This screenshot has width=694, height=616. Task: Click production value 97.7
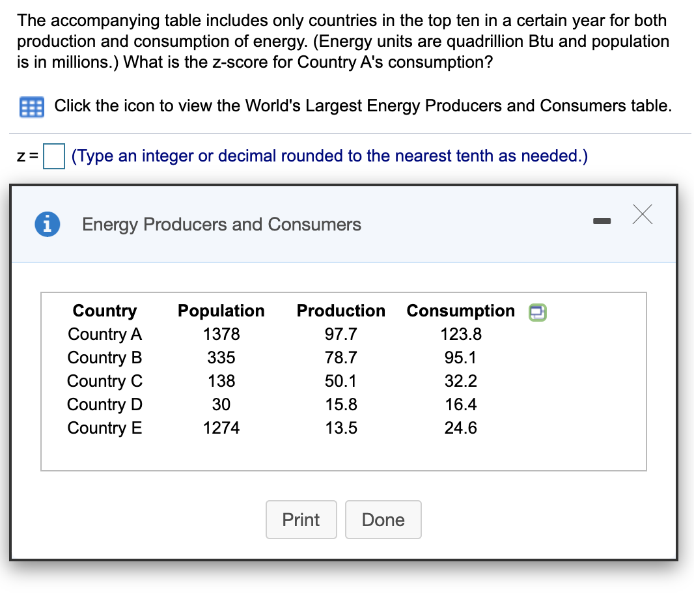(340, 334)
